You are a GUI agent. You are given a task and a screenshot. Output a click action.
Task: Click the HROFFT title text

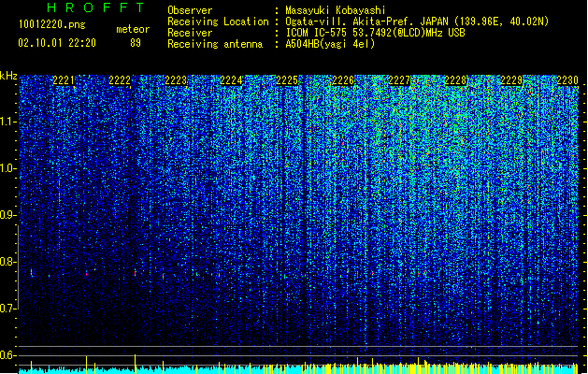click(x=96, y=7)
